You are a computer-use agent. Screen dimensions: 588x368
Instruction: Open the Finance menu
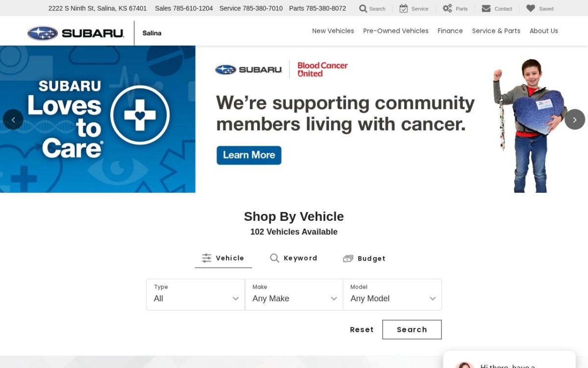point(450,31)
